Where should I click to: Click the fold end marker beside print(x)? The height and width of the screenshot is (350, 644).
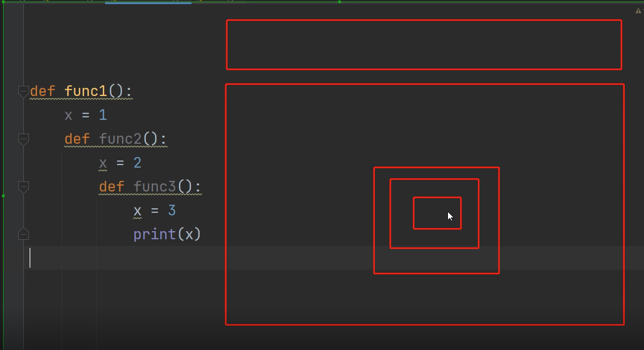[x=23, y=234]
